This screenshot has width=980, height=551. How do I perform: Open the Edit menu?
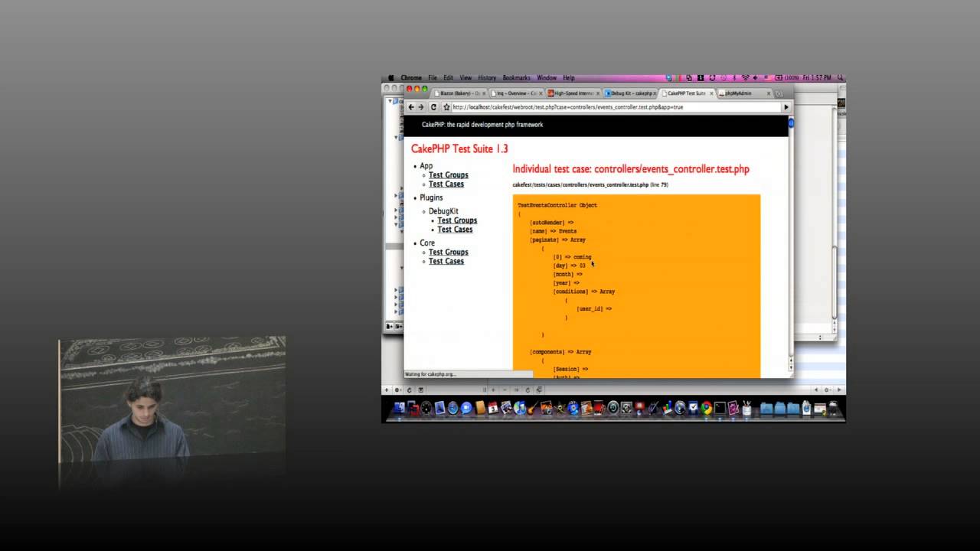coord(449,78)
